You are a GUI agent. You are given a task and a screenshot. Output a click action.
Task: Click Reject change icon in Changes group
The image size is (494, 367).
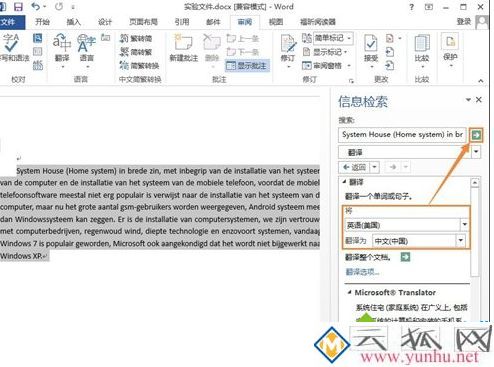(390, 38)
